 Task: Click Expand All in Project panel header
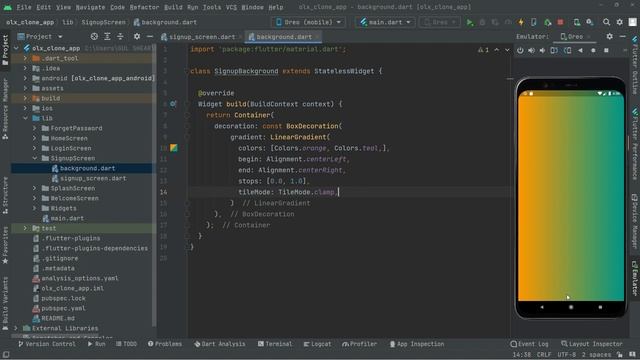(107, 37)
